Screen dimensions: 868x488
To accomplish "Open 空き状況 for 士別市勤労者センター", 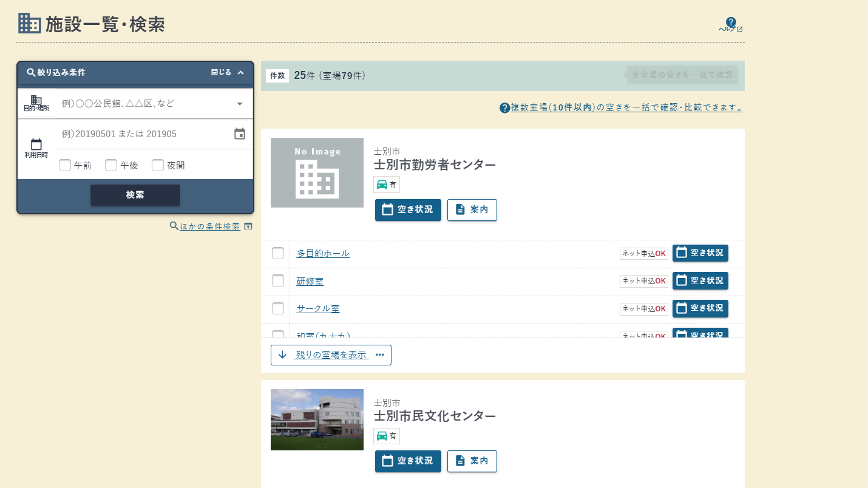I will [408, 210].
